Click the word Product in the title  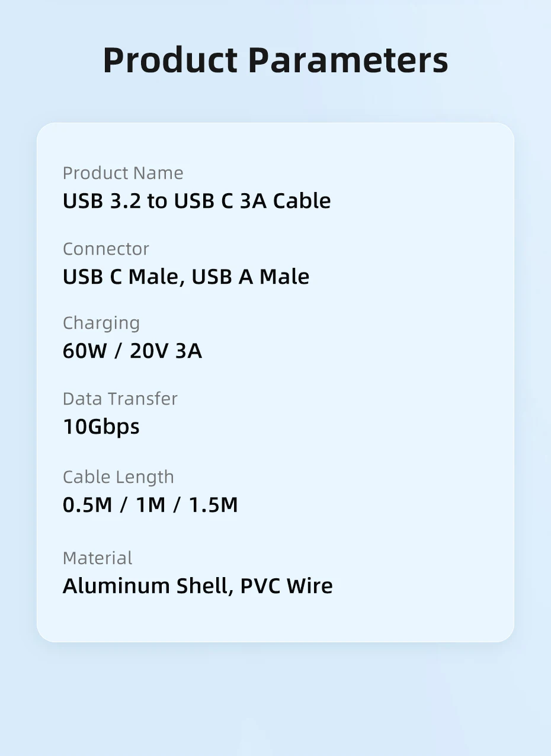point(170,60)
